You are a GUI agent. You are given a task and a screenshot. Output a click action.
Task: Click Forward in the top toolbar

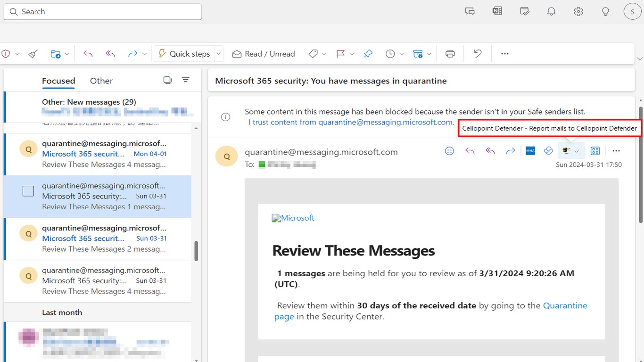[x=132, y=54]
